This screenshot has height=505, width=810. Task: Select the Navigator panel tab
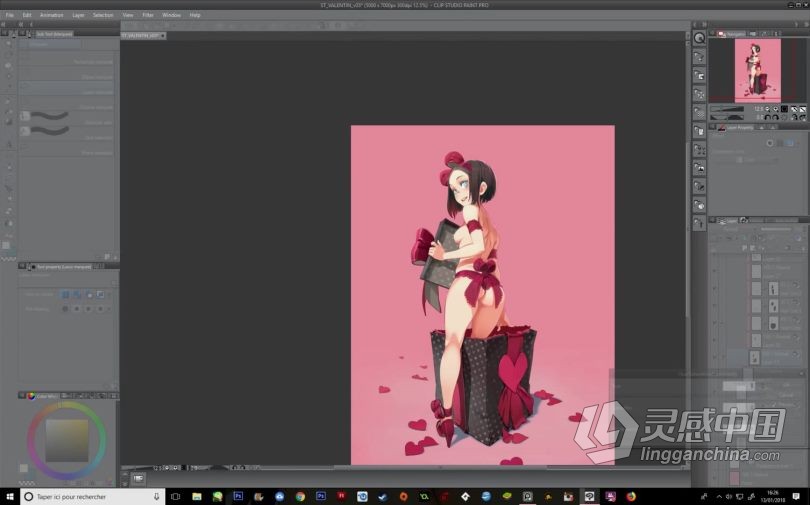[x=732, y=34]
